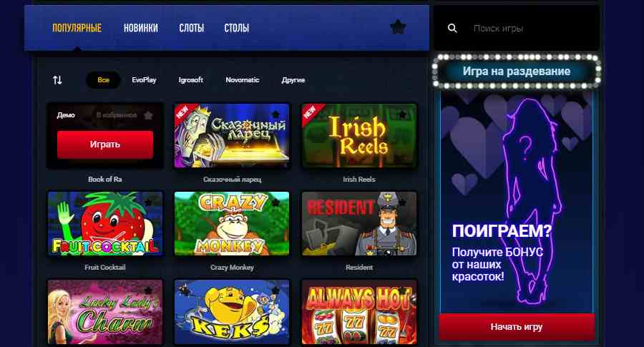This screenshot has width=644, height=347.
Task: Open favorites via the header star icon
Action: point(398,28)
